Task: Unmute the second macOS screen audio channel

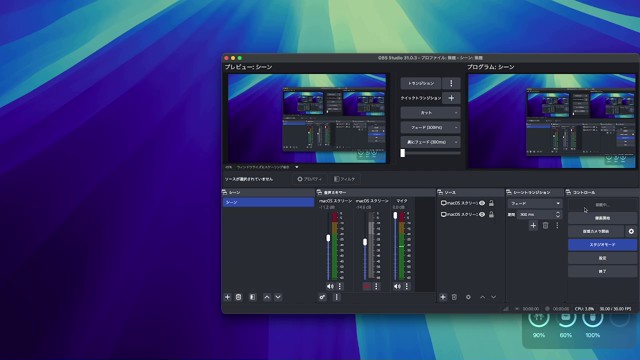Action: point(367,286)
